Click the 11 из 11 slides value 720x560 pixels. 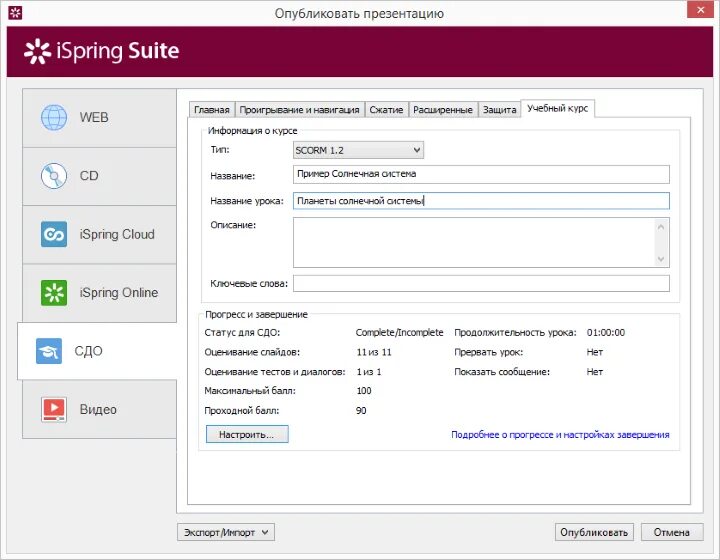tap(374, 352)
